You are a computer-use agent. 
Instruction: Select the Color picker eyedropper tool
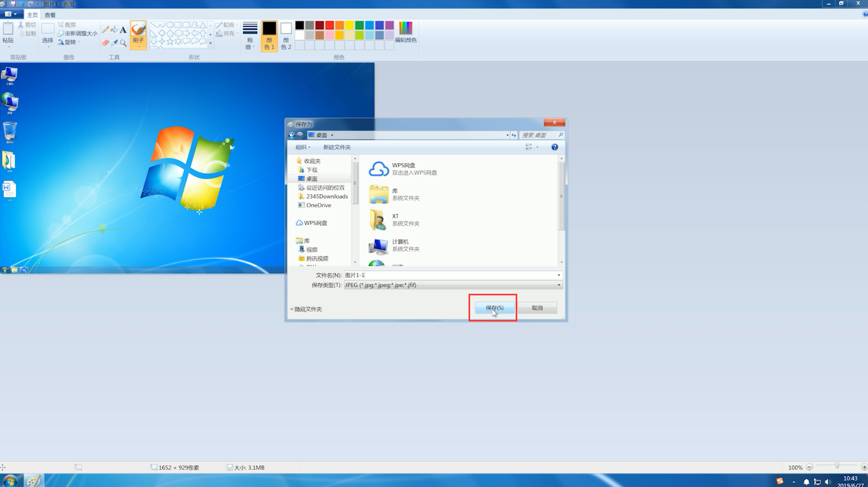tap(114, 43)
